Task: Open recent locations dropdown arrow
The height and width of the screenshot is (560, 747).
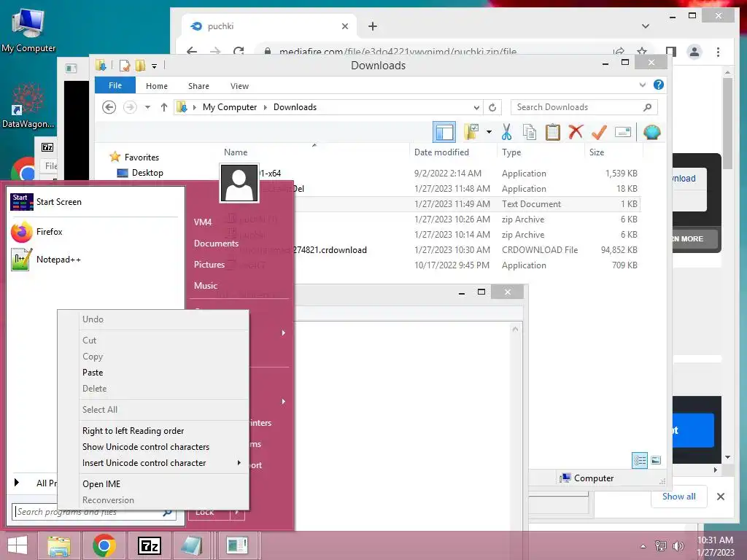Action: click(x=147, y=107)
